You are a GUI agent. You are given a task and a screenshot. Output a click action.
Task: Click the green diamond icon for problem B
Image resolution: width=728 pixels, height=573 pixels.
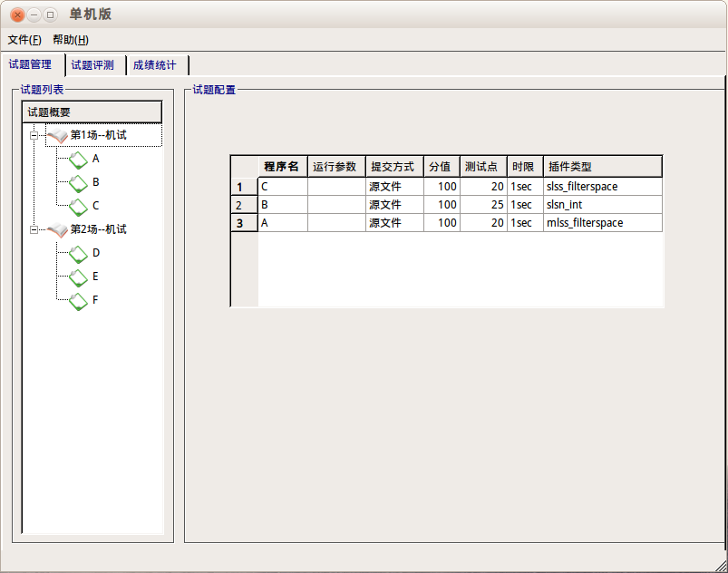coord(79,183)
